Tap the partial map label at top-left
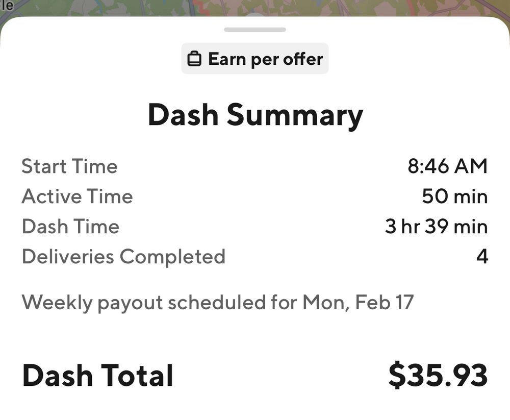 7,5
